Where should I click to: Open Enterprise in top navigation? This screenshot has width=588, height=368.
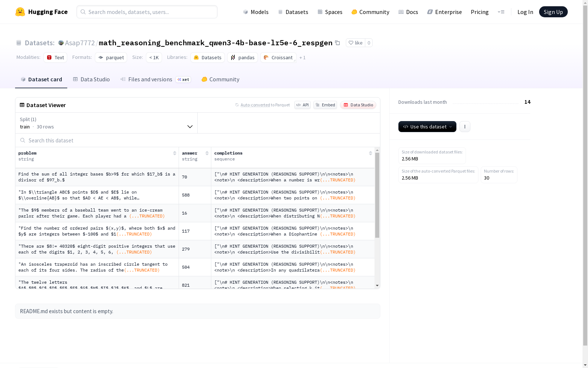(x=444, y=12)
